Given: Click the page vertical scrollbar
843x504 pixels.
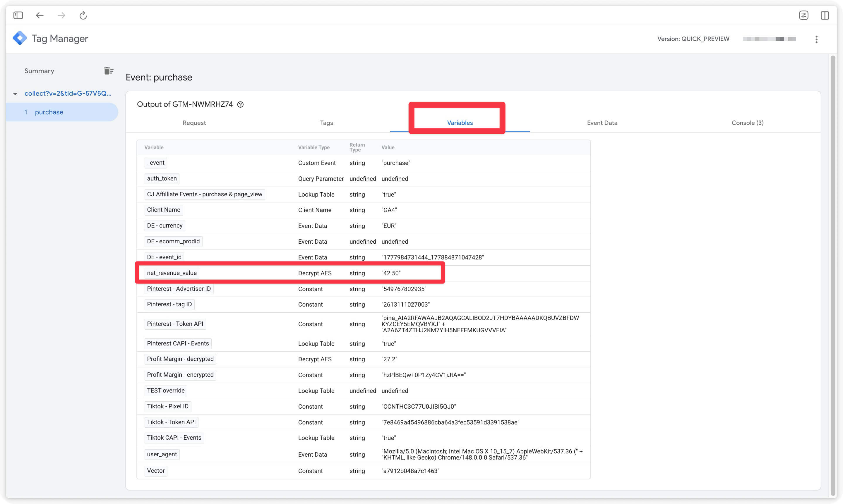Looking at the screenshot, I should click(x=832, y=276).
